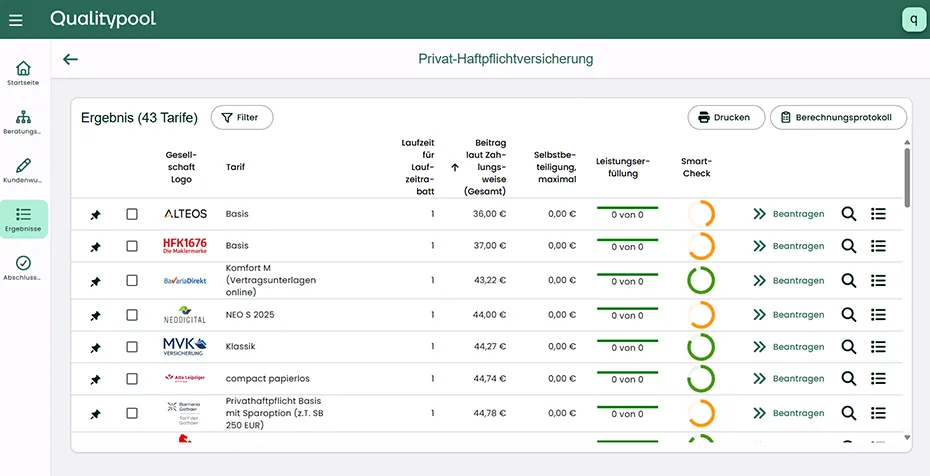This screenshot has height=476, width=930.
Task: Open magnifier details for HFK1676 Basis
Action: point(849,246)
